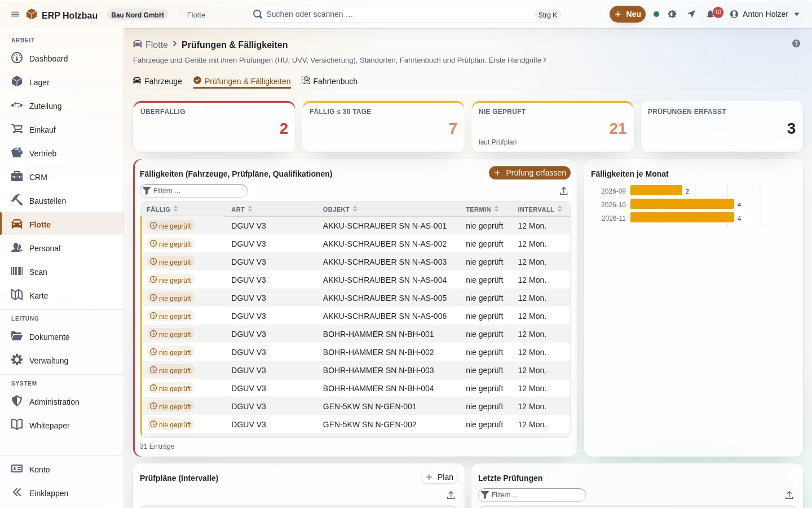The image size is (812, 508).
Task: Click the Prüfung erfassen button
Action: point(529,173)
